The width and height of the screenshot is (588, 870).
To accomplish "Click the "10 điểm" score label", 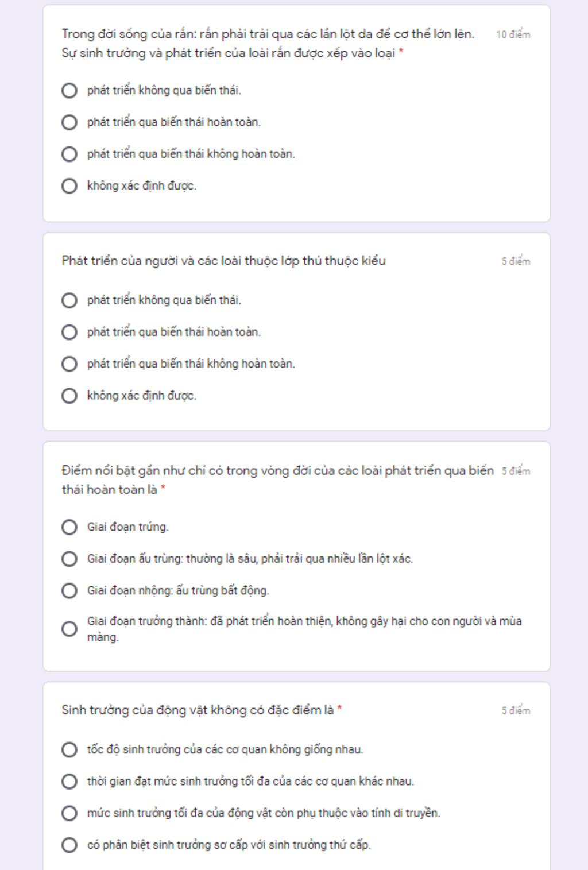I will tap(513, 34).
